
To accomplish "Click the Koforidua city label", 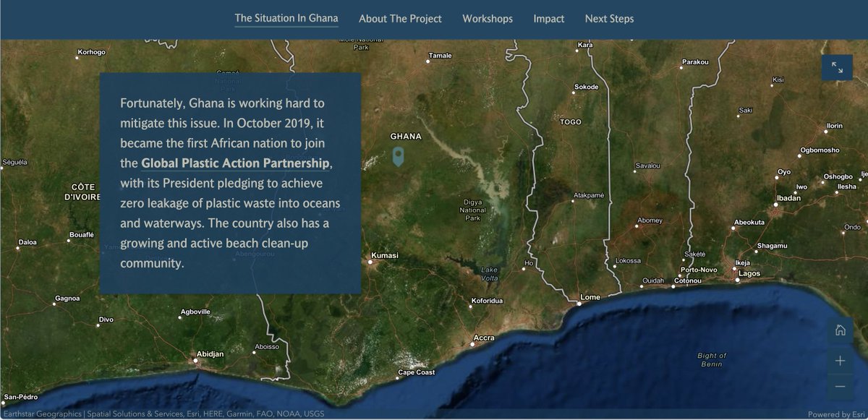I will (487, 301).
